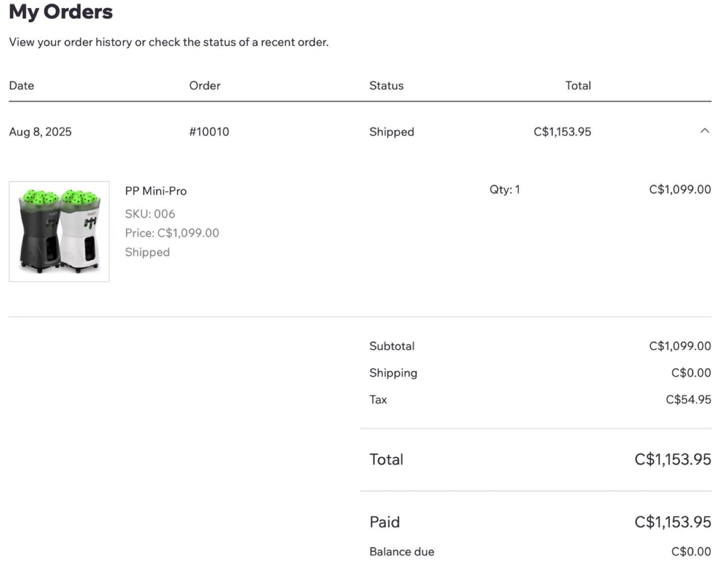Click the Paid amount C$1,153.95
The height and width of the screenshot is (571, 728).
coord(672,522)
